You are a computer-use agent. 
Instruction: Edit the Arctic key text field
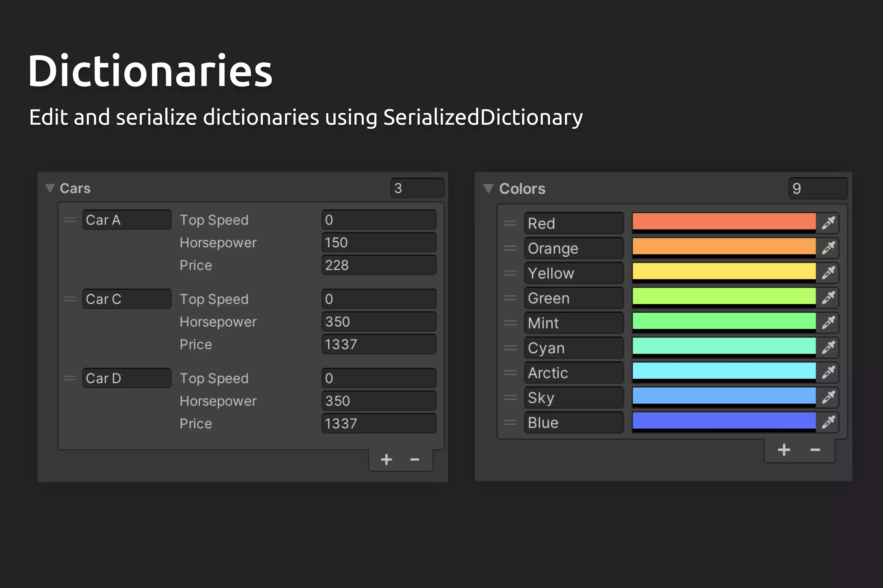pos(574,373)
